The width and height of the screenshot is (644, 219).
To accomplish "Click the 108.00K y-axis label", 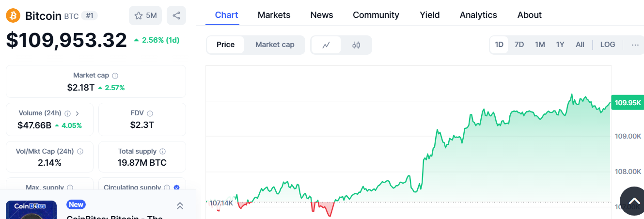I will (628, 172).
